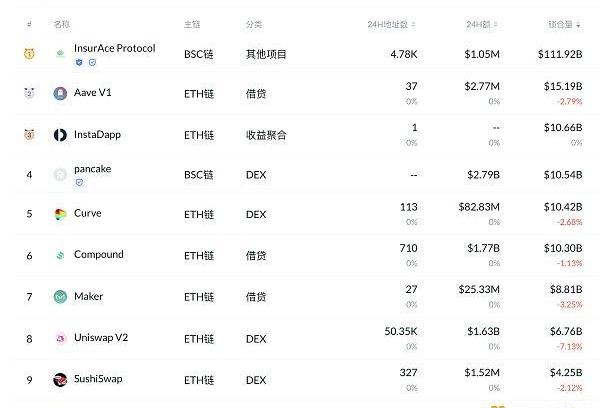Select the SushiSwap $4.25B locked value

[563, 378]
